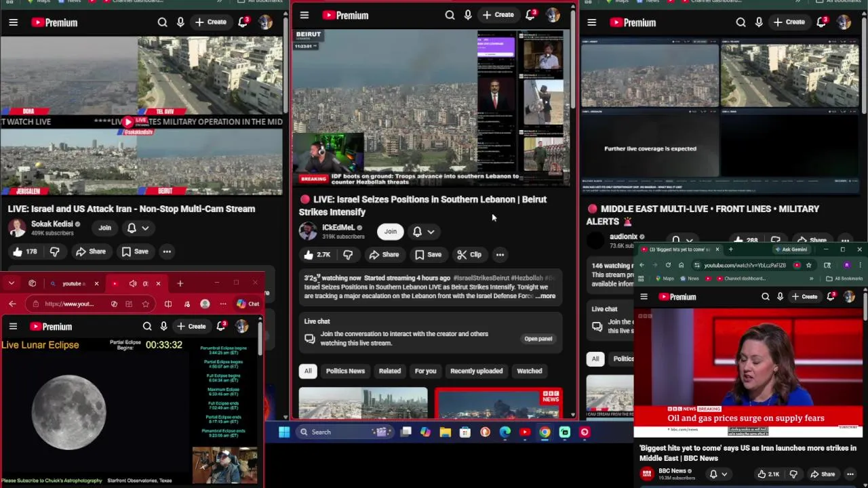
Task: Open account avatar in center YouTube window
Action: click(553, 15)
